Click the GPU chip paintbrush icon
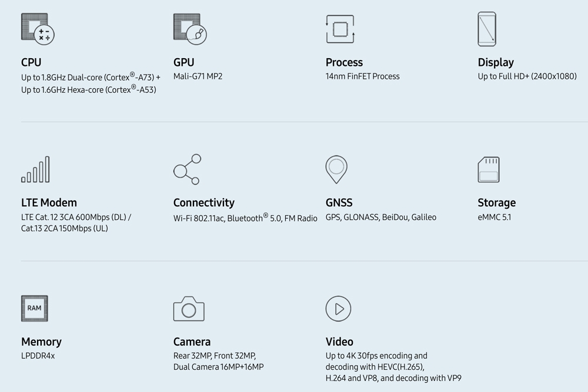Viewport: 588px width, 392px height. click(x=190, y=28)
